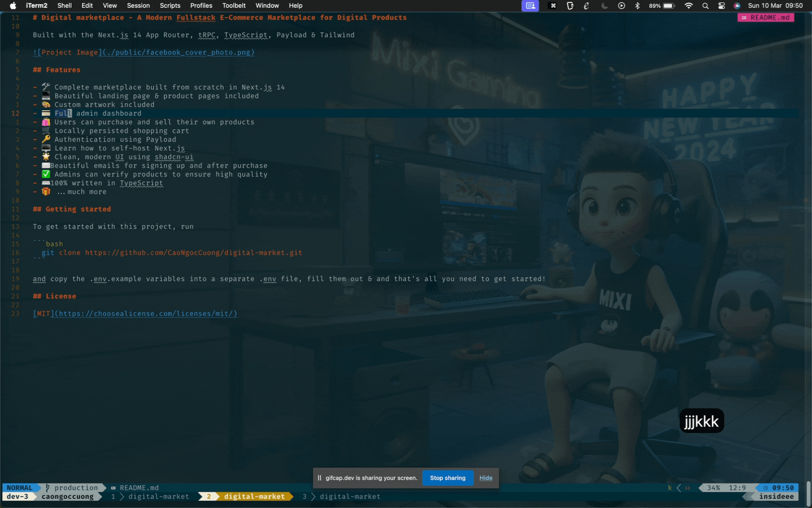Launch Siri from the menu bar
This screenshot has height=508, width=812.
[737, 6]
